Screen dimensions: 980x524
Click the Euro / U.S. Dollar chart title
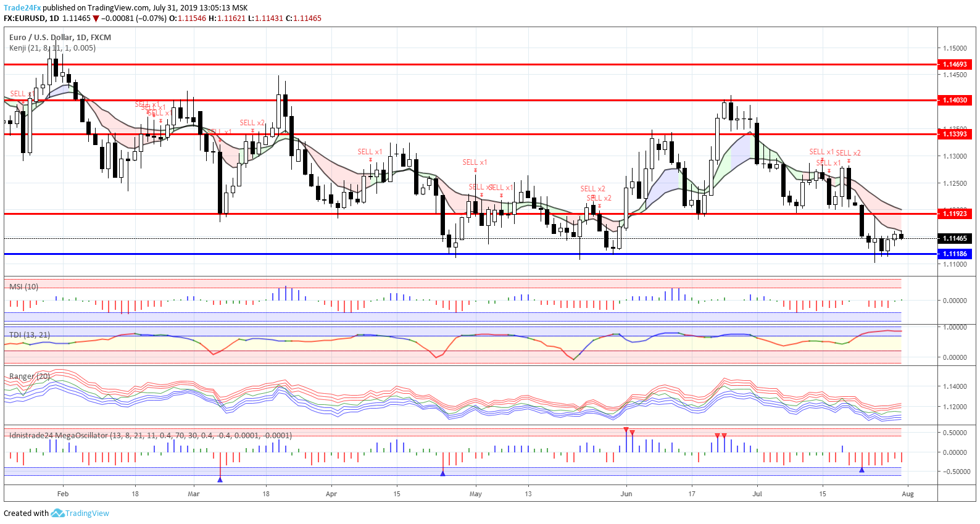point(60,37)
